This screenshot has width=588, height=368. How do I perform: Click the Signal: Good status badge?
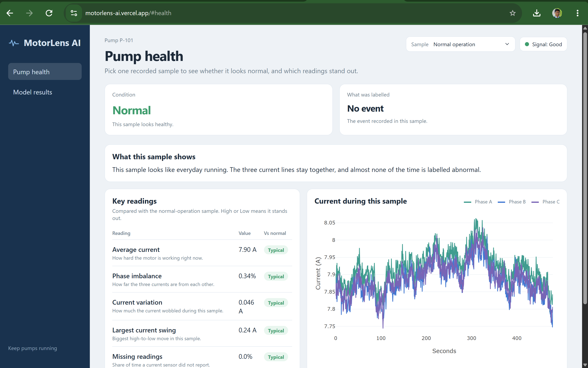pos(543,44)
